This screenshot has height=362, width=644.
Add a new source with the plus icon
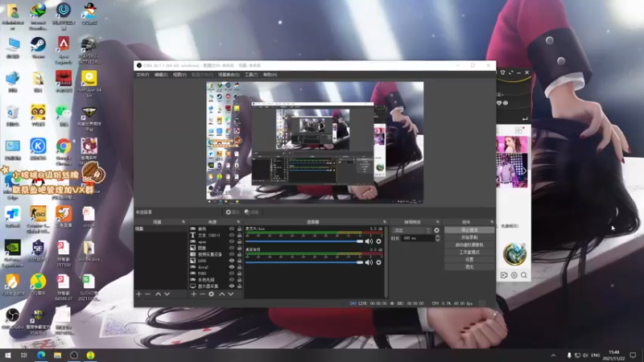(193, 294)
